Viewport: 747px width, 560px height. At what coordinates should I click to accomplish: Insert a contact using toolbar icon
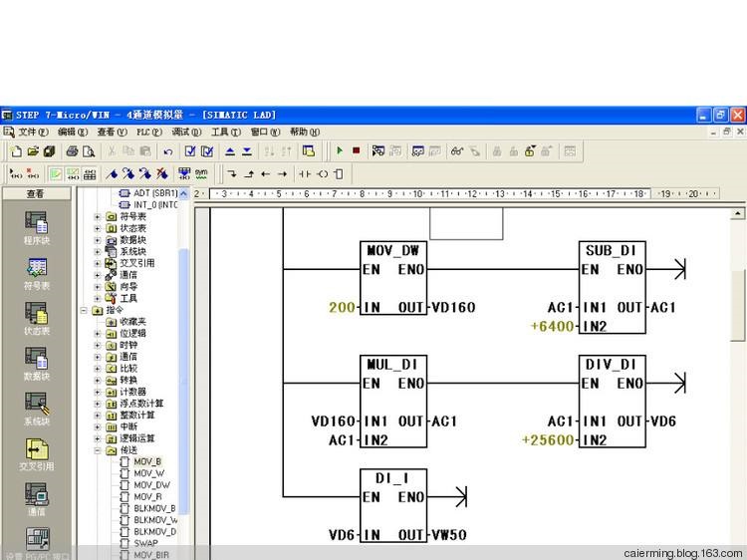(x=305, y=174)
